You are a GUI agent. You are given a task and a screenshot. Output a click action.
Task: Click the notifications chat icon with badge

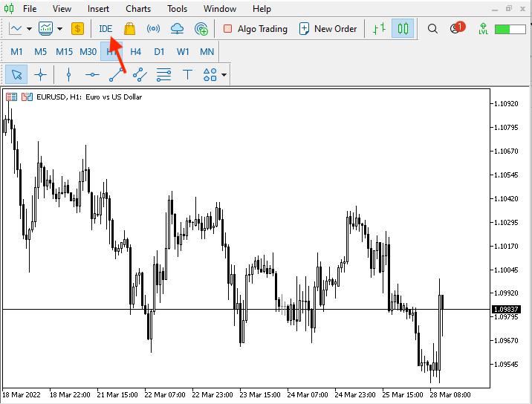pos(456,29)
